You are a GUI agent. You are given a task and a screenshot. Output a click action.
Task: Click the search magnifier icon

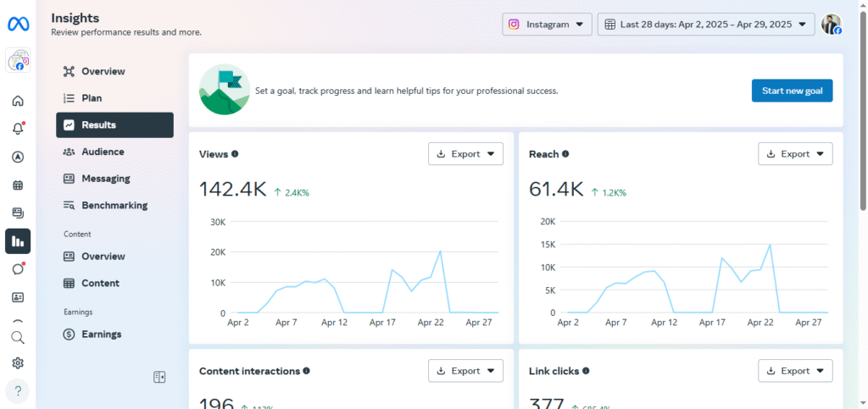pos(18,337)
